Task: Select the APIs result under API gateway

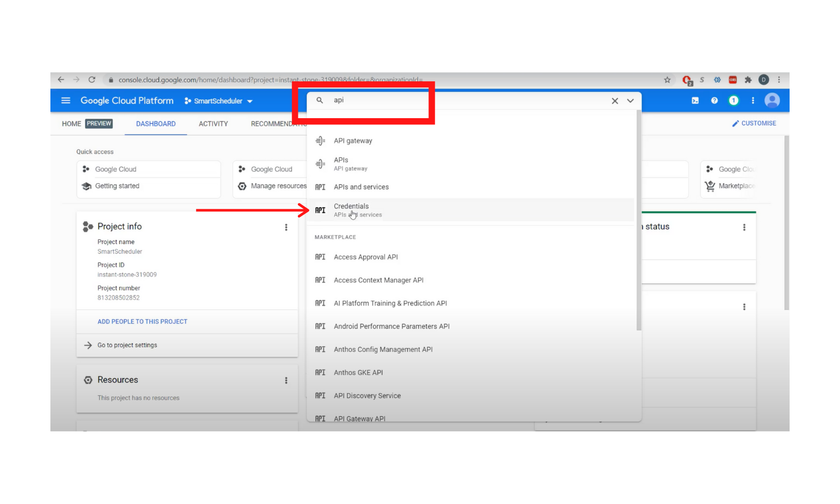Action: tap(470, 164)
